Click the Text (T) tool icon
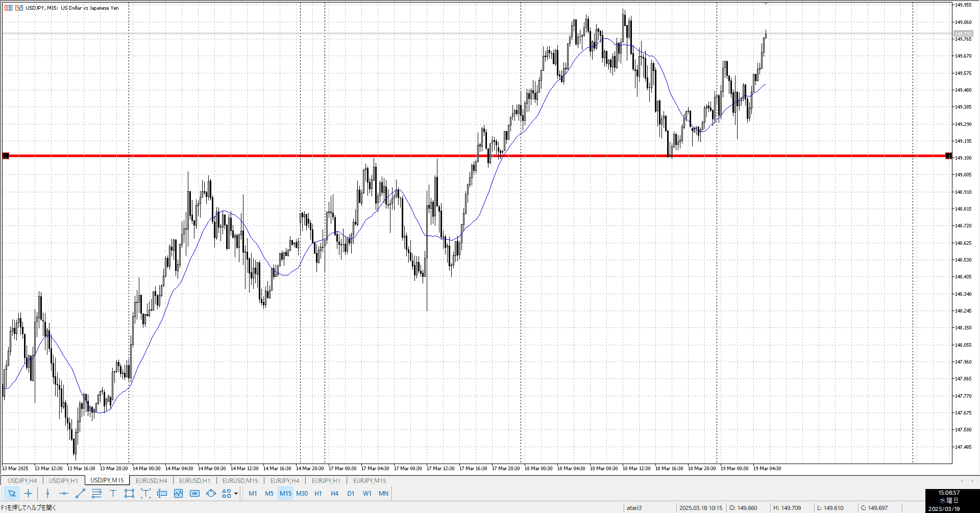This screenshot has width=980, height=513. coord(113,493)
